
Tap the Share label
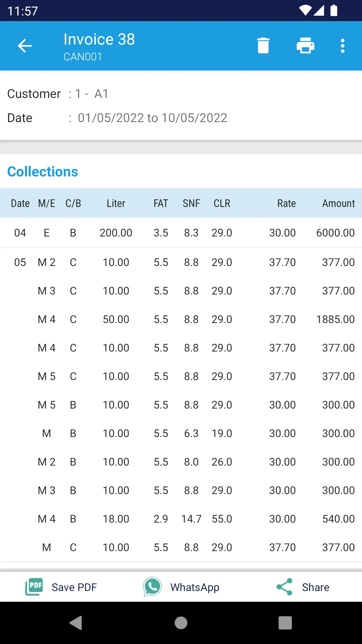tap(315, 587)
